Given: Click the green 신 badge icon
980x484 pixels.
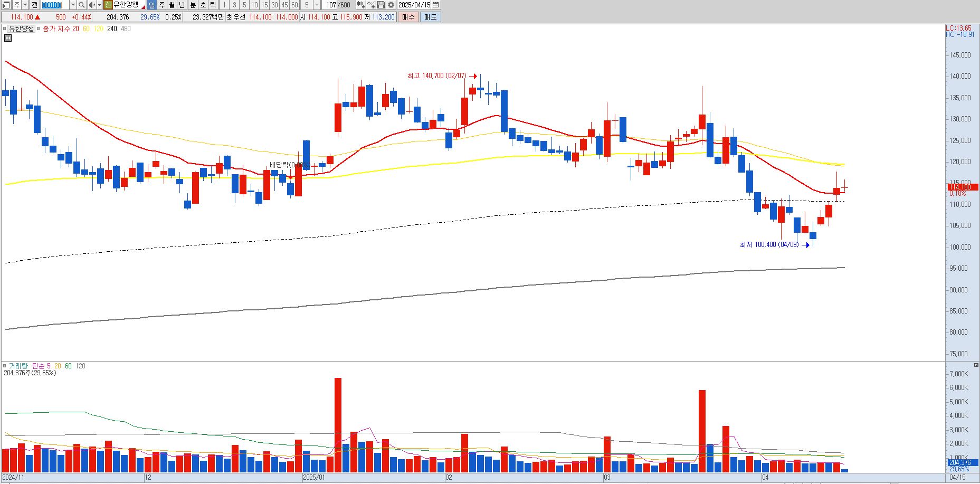Looking at the screenshot, I should pos(108,5).
